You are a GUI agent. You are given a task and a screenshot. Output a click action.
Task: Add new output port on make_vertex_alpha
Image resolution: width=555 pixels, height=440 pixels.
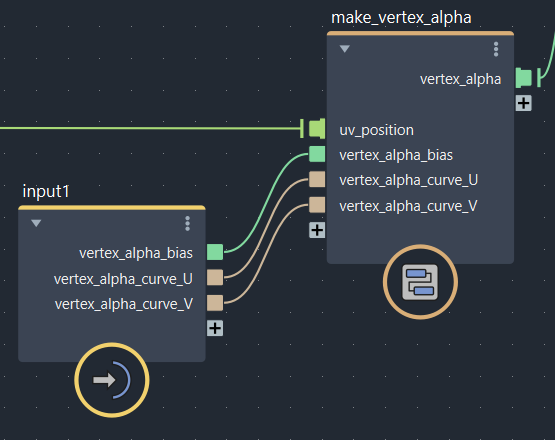(x=523, y=103)
